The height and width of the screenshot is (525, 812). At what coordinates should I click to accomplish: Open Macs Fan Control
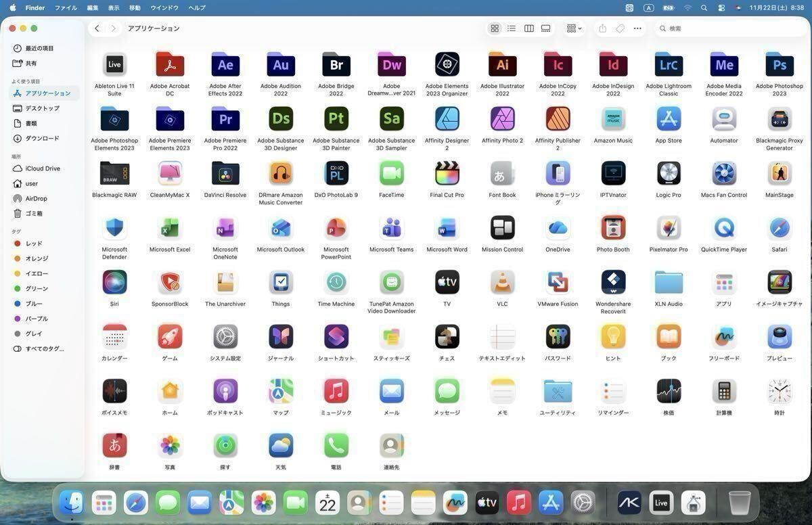[724, 173]
